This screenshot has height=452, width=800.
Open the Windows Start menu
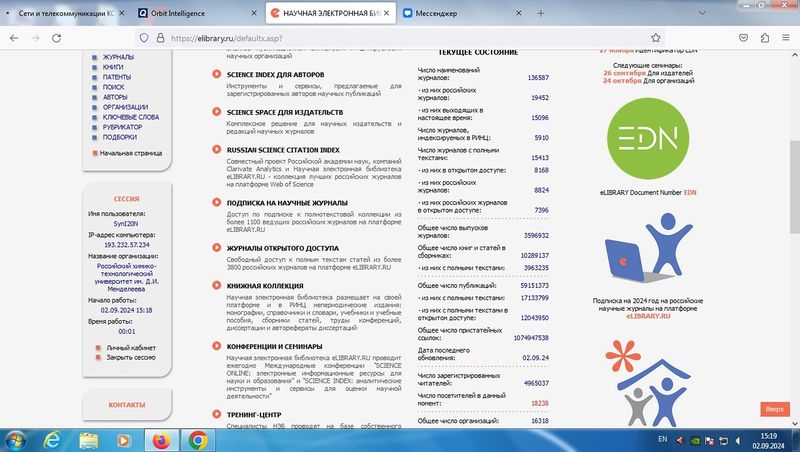[15, 440]
